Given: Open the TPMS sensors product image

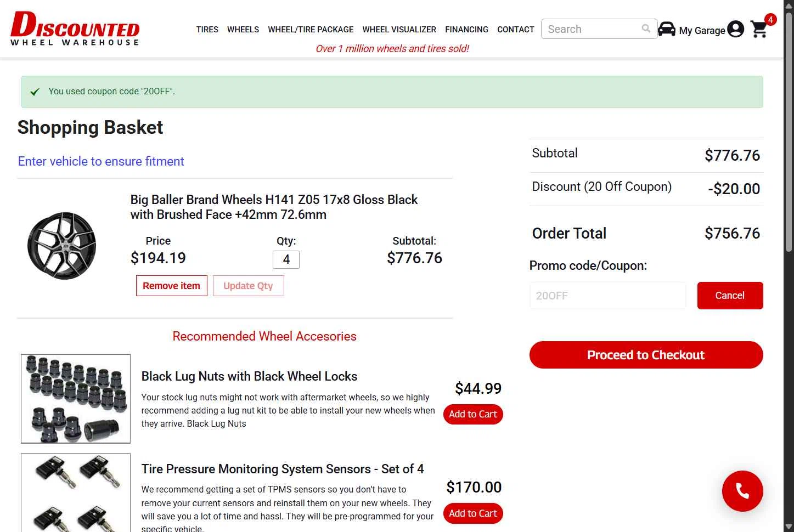Looking at the screenshot, I should 76,493.
